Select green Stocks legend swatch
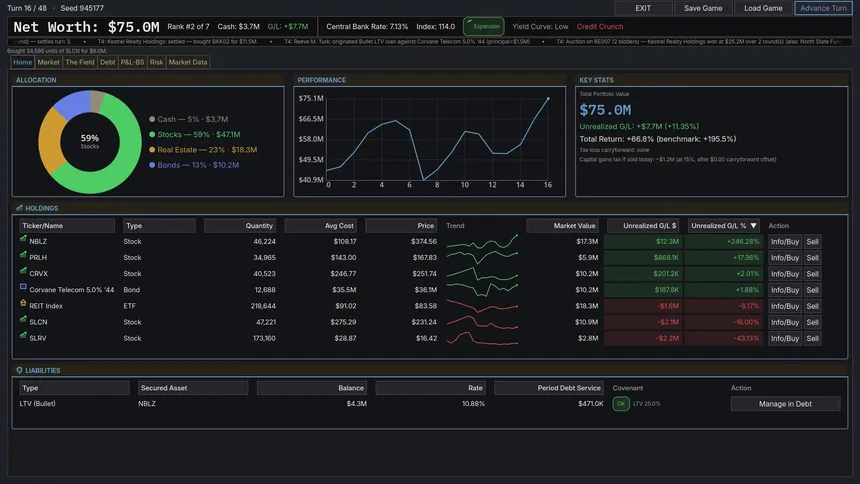The height and width of the screenshot is (484, 860). tap(152, 134)
